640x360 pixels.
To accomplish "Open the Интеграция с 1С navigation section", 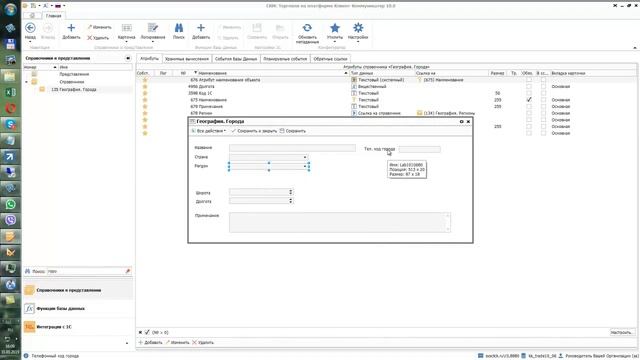I will point(78,327).
